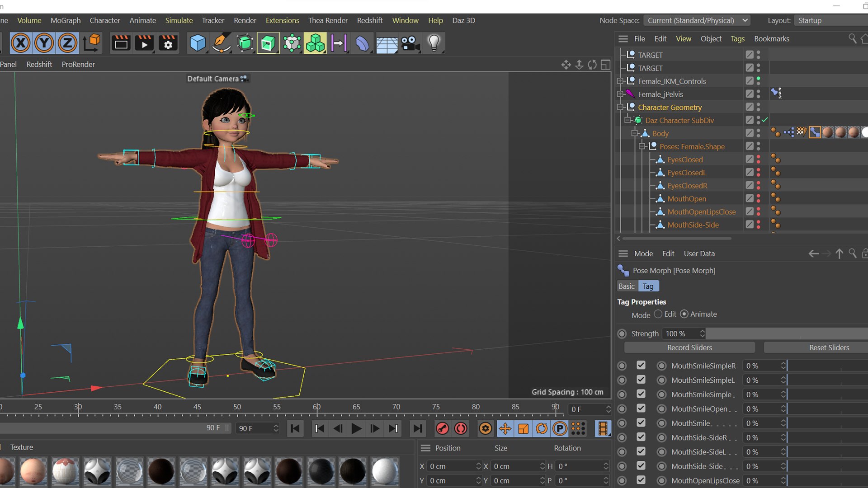Open Edit Render Settings icon
This screenshot has height=488, width=868.
tap(168, 43)
